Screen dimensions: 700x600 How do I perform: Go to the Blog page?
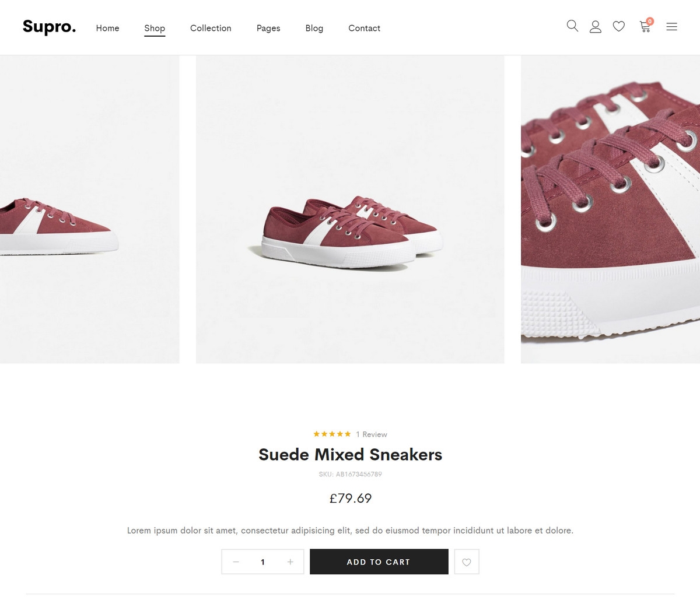pyautogui.click(x=314, y=28)
